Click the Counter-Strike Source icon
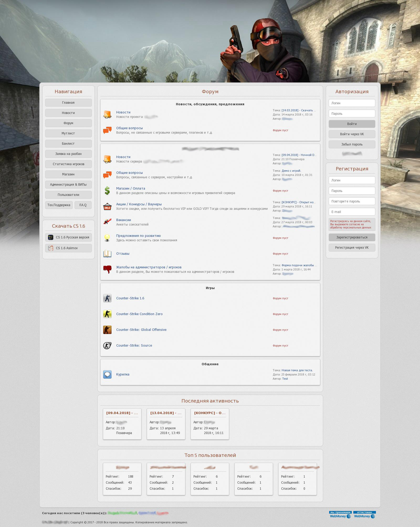The image size is (420, 527). (x=107, y=346)
